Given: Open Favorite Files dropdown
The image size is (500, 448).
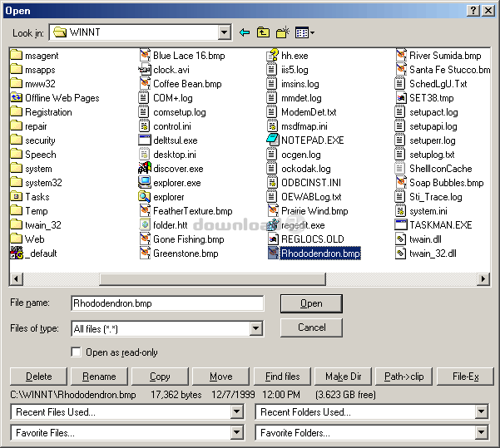Looking at the screenshot, I should coord(236,433).
